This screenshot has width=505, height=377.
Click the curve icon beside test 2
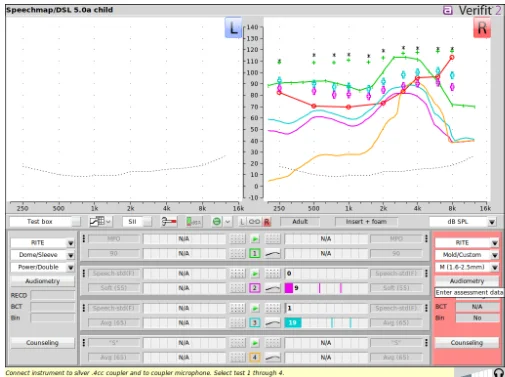click(273, 288)
